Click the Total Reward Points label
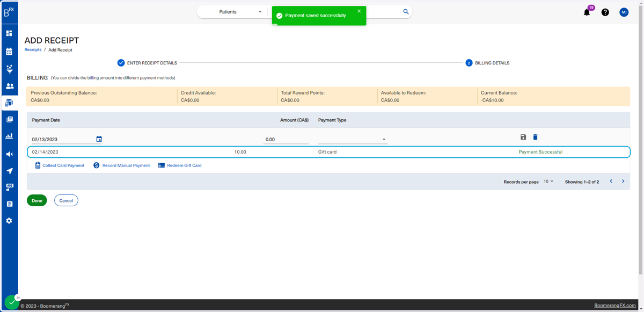 (303, 93)
